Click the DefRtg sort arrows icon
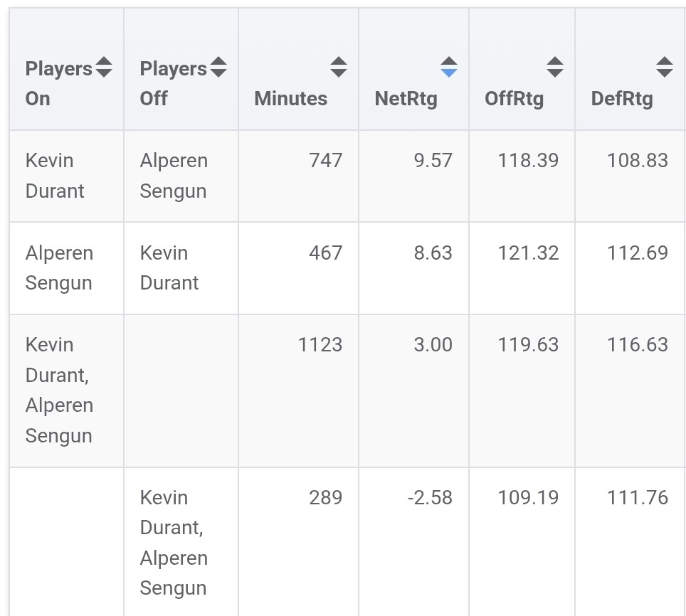Viewport: 686px width, 616px height. (665, 68)
